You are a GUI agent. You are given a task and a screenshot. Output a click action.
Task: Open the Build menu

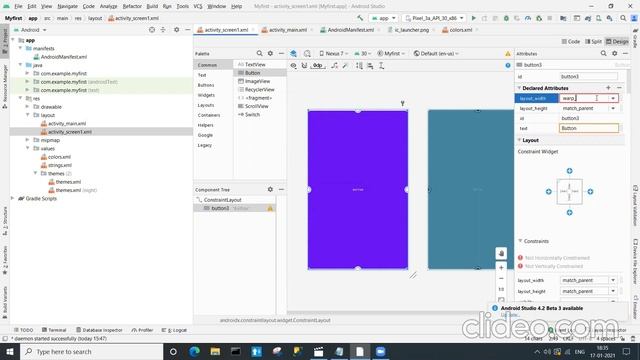click(x=152, y=6)
